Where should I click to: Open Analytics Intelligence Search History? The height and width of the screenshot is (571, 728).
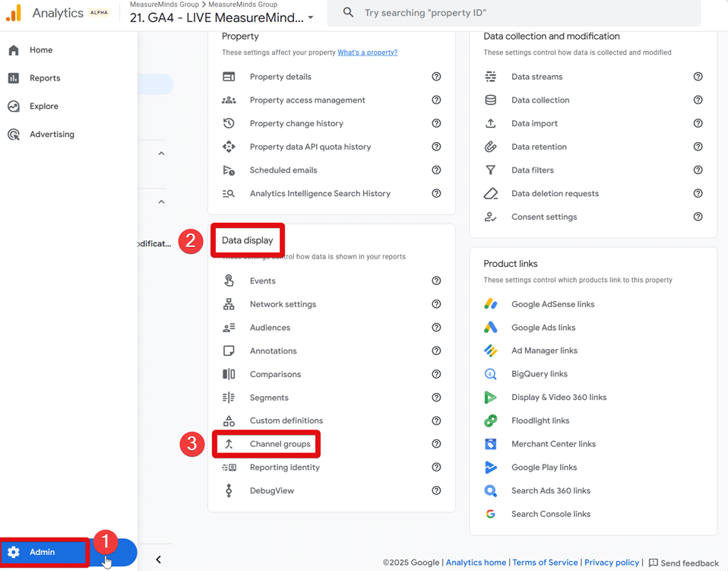[320, 193]
